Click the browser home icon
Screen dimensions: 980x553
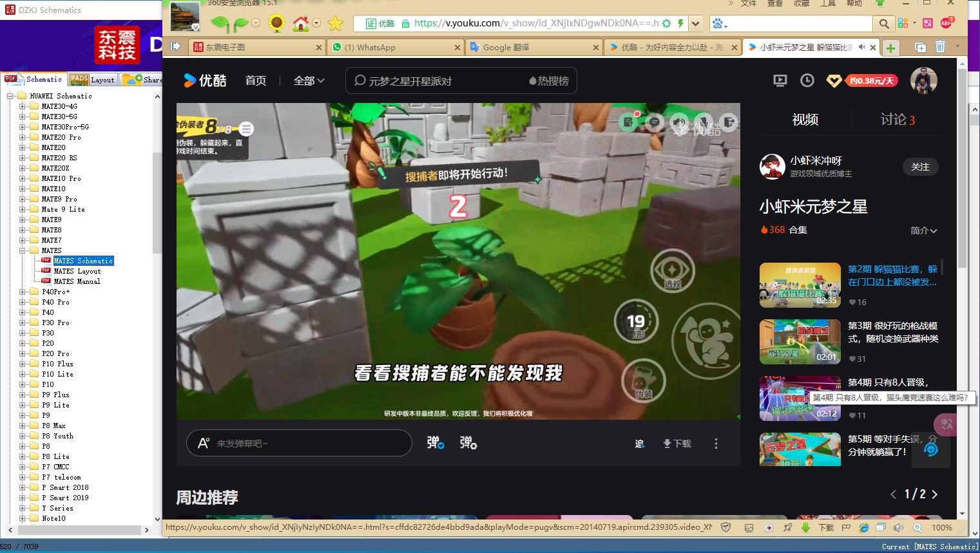[x=301, y=24]
